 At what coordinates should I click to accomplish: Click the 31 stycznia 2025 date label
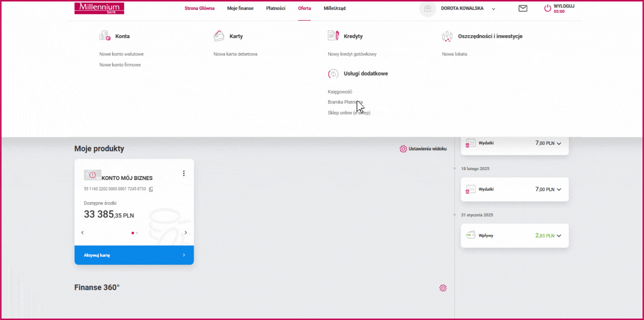click(477, 215)
